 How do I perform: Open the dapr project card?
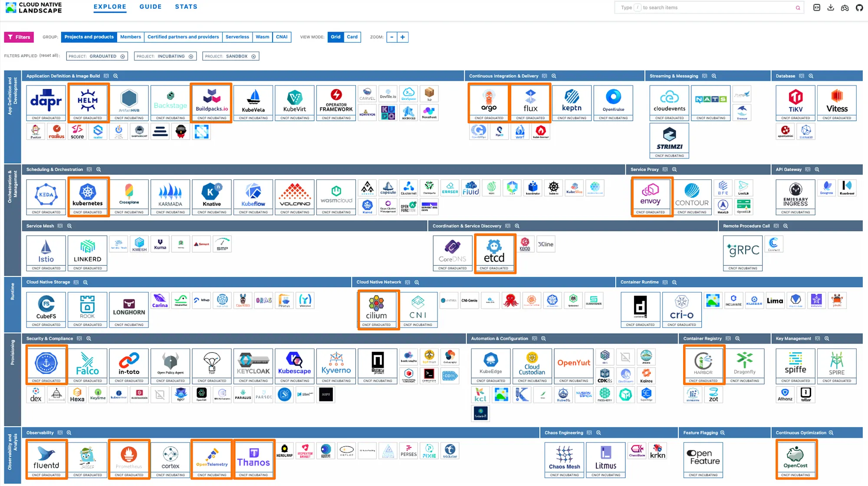[x=46, y=103]
